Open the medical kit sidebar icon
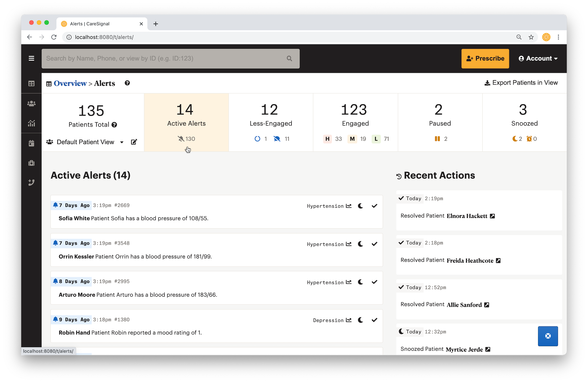The height and width of the screenshot is (383, 588). pos(31,163)
